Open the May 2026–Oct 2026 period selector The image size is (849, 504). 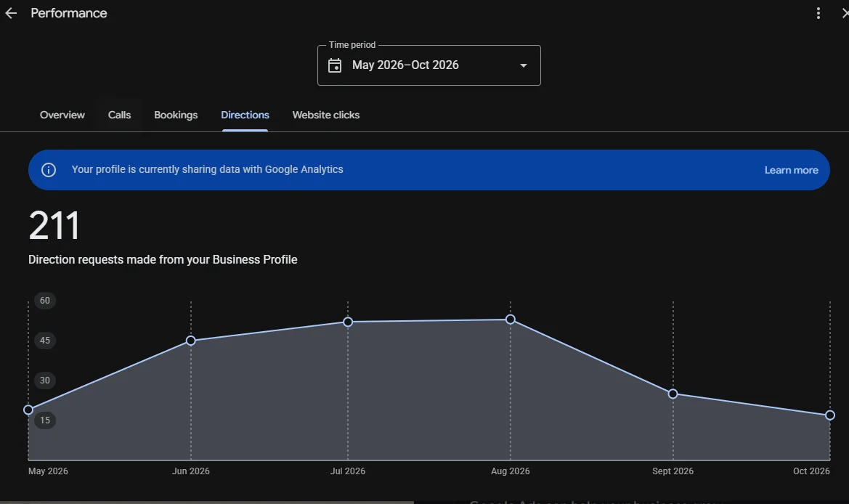[x=428, y=65]
